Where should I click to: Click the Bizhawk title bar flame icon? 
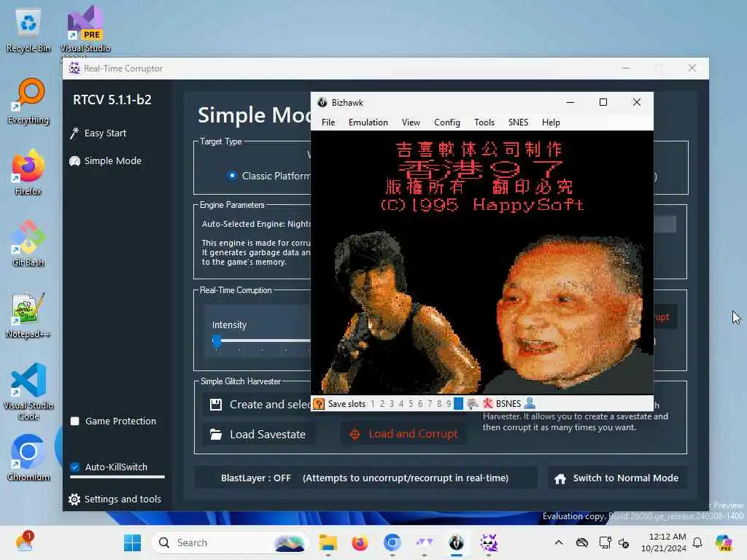(322, 102)
